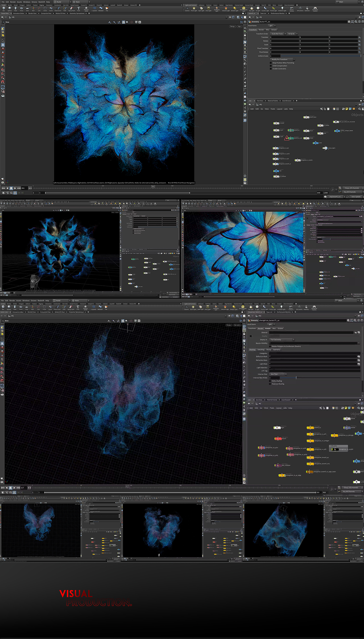364x639 pixels.
Task: Open the Volume Filter Box Filter dropdown
Action: point(278,374)
